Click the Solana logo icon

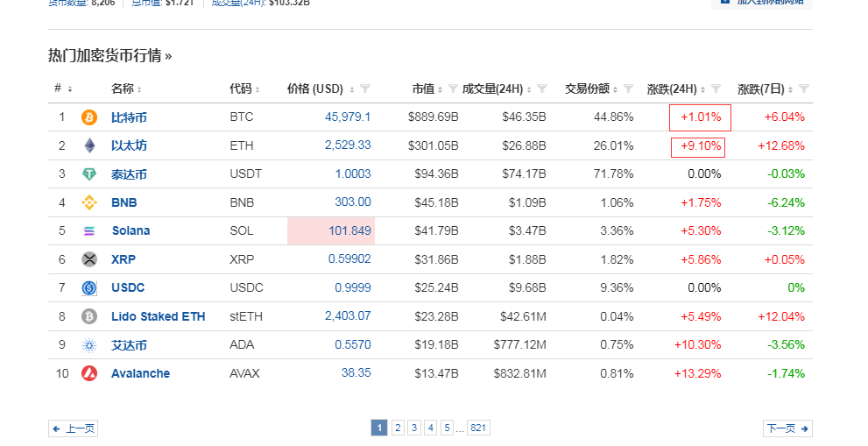click(x=89, y=231)
